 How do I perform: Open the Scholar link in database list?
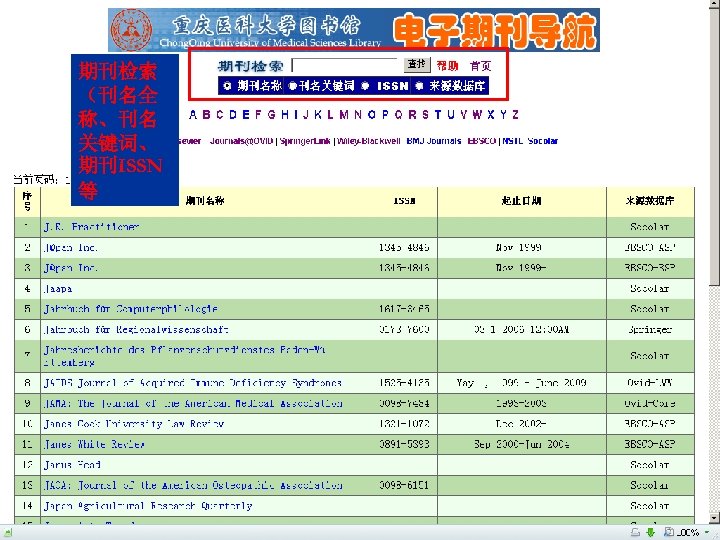[x=542, y=141]
